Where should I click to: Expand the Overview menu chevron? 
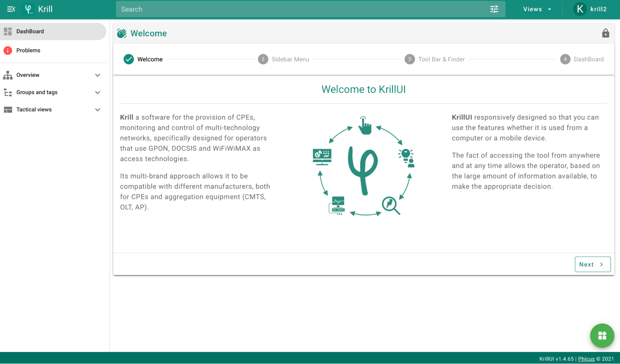point(98,75)
